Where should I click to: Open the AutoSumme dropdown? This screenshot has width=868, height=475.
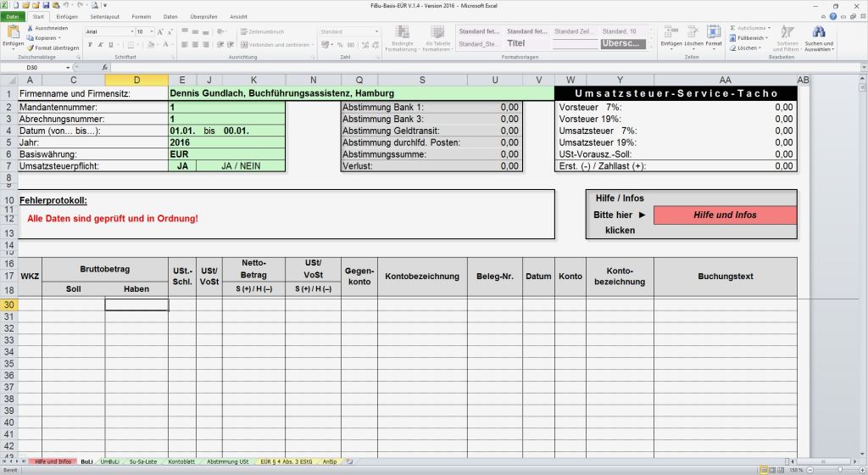click(x=769, y=28)
